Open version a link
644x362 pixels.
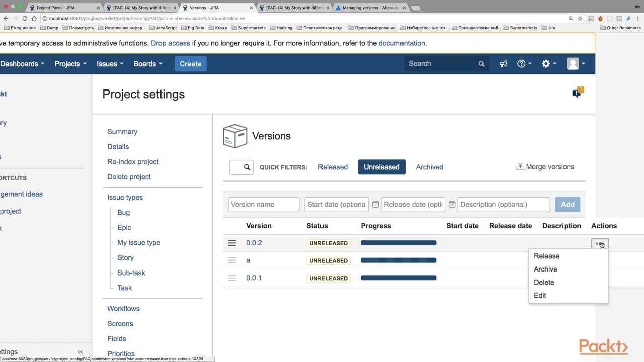pyautogui.click(x=248, y=260)
